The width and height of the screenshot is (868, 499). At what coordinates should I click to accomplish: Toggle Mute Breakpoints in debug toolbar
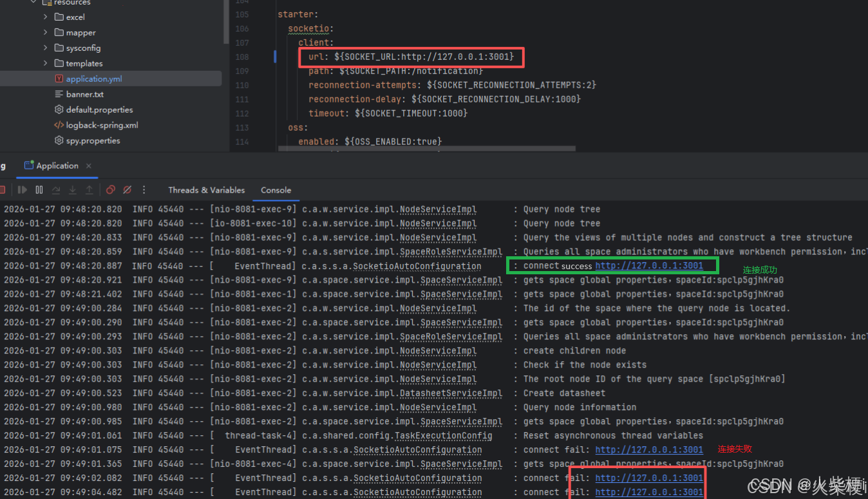pos(127,190)
